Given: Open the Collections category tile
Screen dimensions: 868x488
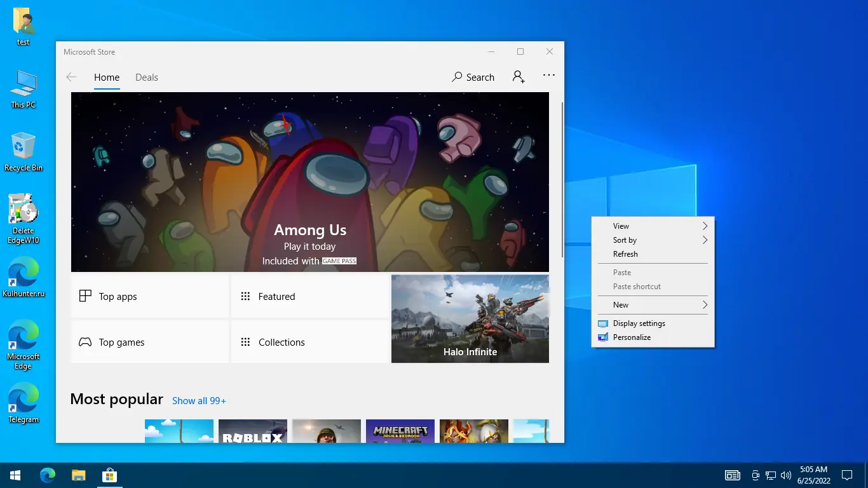Looking at the screenshot, I should (x=309, y=342).
